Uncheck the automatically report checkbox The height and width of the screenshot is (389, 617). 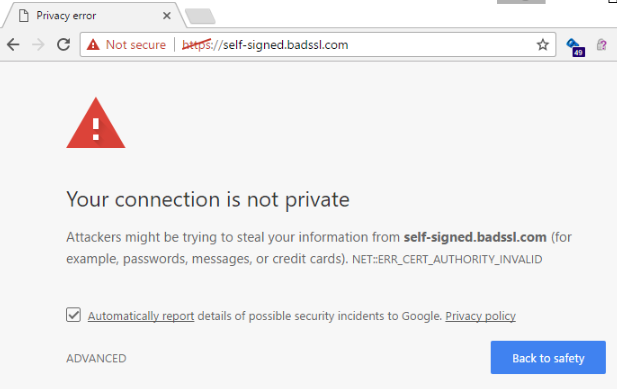(74, 315)
